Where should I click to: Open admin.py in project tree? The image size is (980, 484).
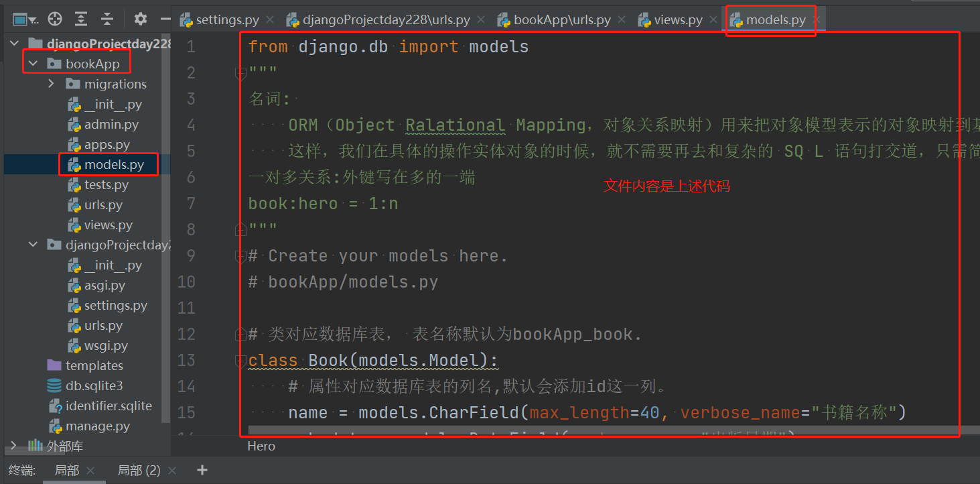tap(111, 125)
